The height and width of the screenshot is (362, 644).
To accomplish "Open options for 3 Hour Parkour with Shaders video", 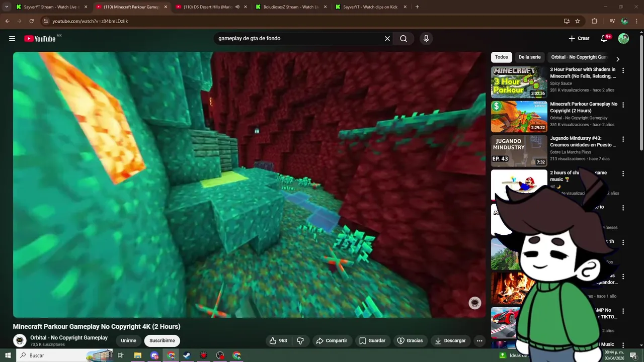I will tap(623, 71).
